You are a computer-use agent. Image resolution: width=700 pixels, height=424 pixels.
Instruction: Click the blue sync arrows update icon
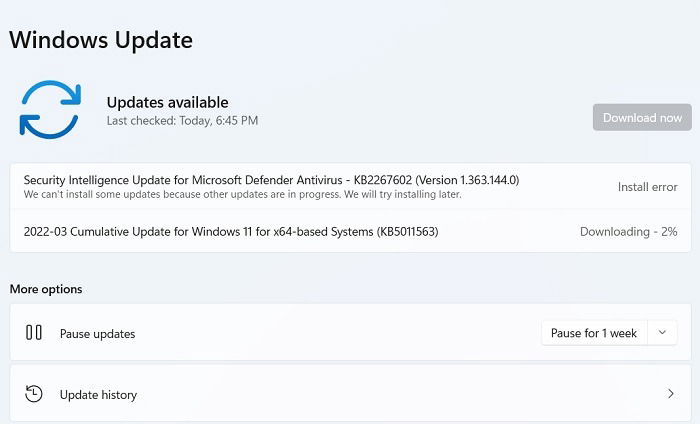(50, 109)
